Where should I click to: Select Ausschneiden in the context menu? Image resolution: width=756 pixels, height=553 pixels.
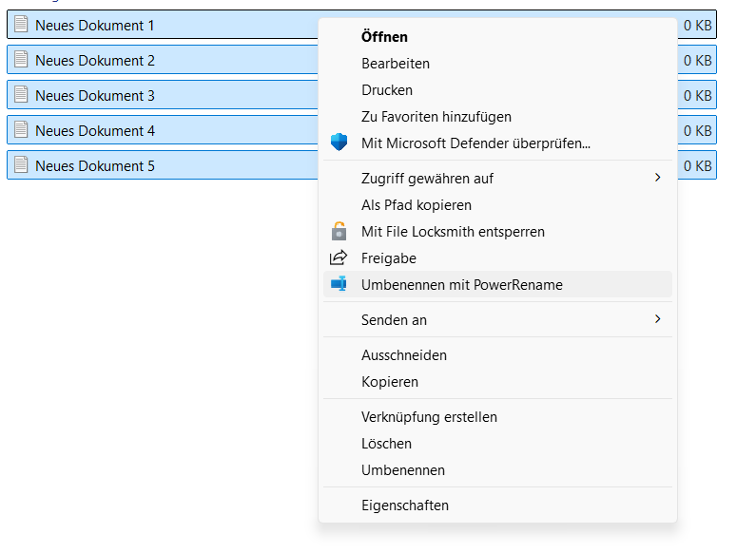coord(404,354)
